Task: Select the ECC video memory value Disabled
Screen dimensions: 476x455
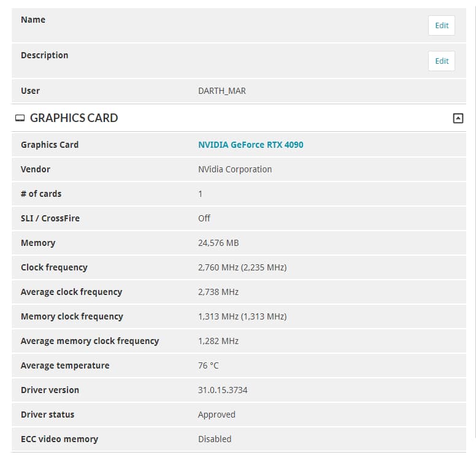Action: [x=215, y=439]
